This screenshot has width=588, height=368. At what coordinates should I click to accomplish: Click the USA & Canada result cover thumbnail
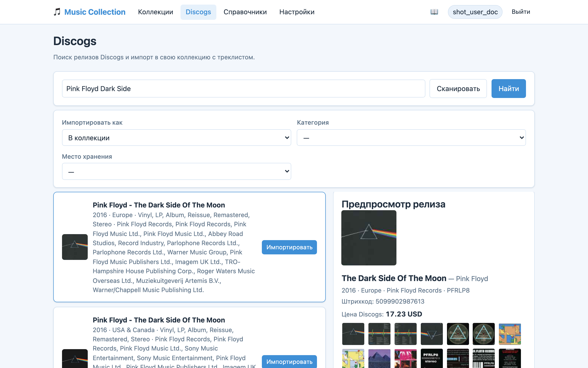point(75,359)
